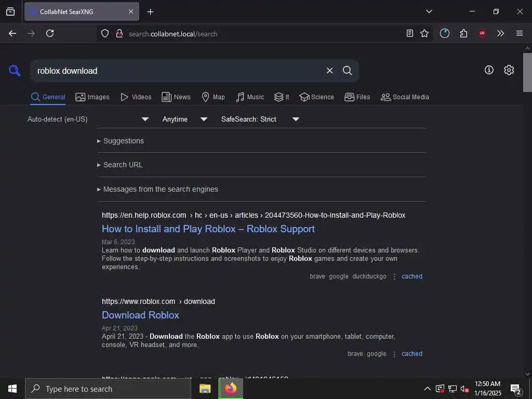Open the SearXNG about info icon
The height and width of the screenshot is (399, 532).
(489, 70)
